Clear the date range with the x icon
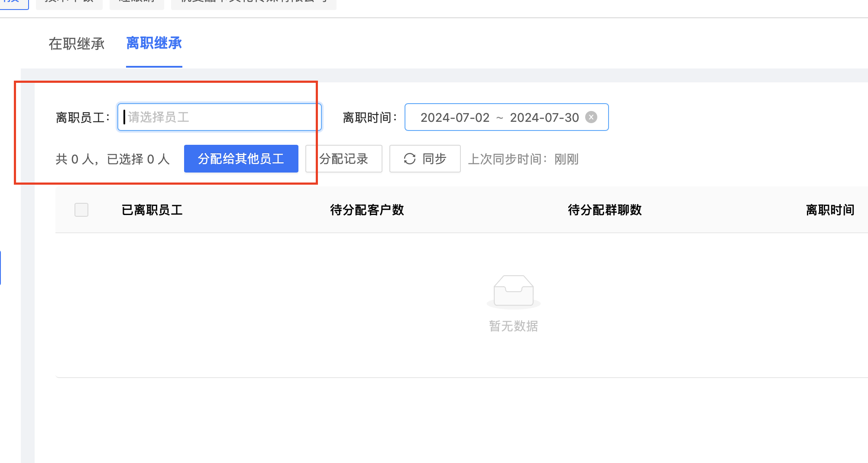 click(x=591, y=117)
